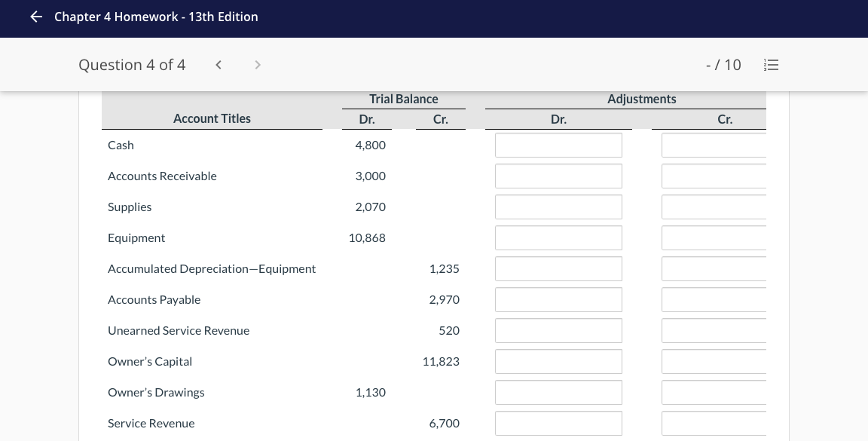Click the Dr. adjustment box for Owner's Drawings
The image size is (868, 441).
click(x=558, y=392)
